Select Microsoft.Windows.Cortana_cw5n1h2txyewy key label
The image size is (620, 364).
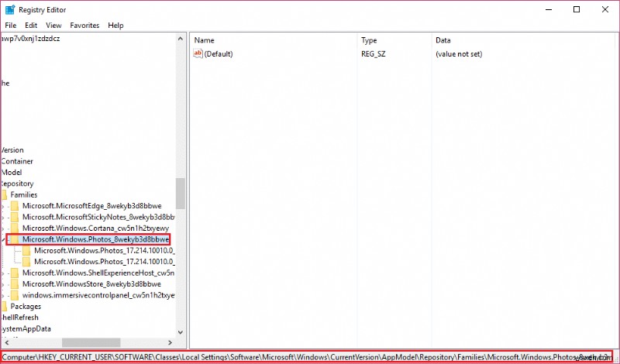95,228
